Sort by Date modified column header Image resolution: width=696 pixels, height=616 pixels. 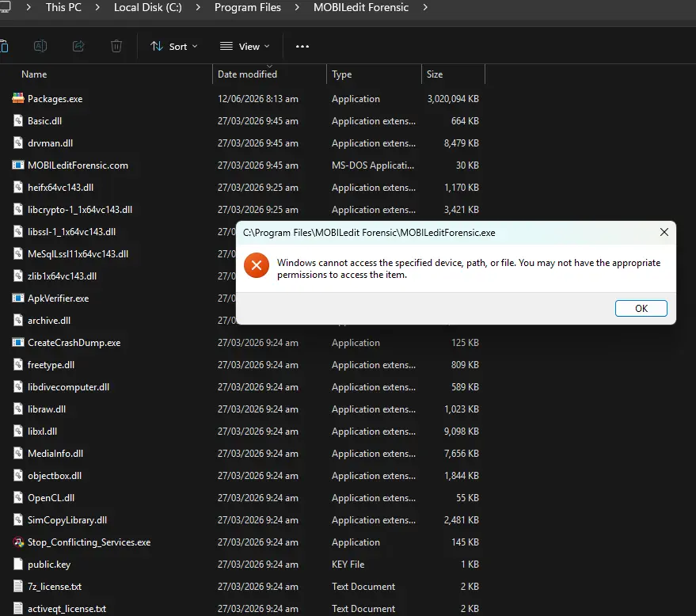click(247, 74)
